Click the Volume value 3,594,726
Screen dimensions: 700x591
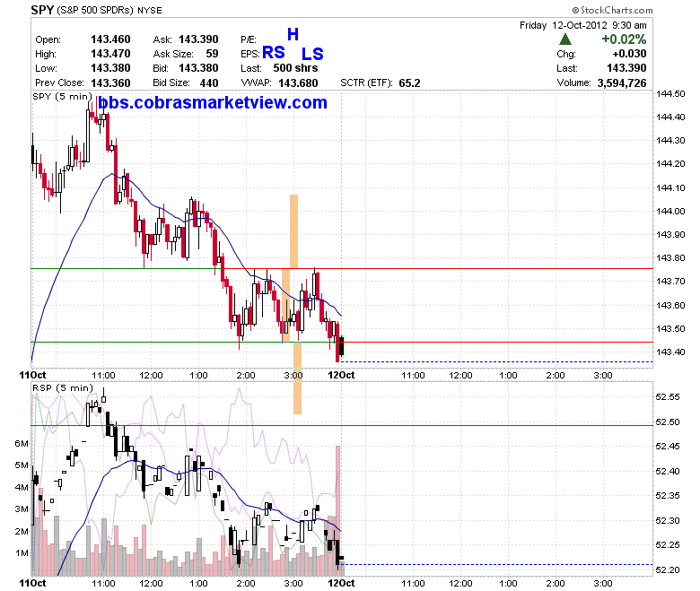[x=622, y=83]
